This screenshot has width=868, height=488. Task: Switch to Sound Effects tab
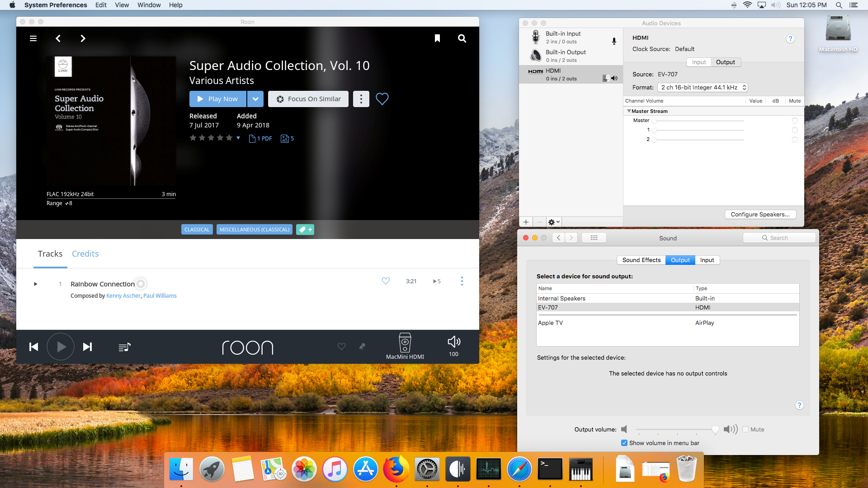coord(642,260)
